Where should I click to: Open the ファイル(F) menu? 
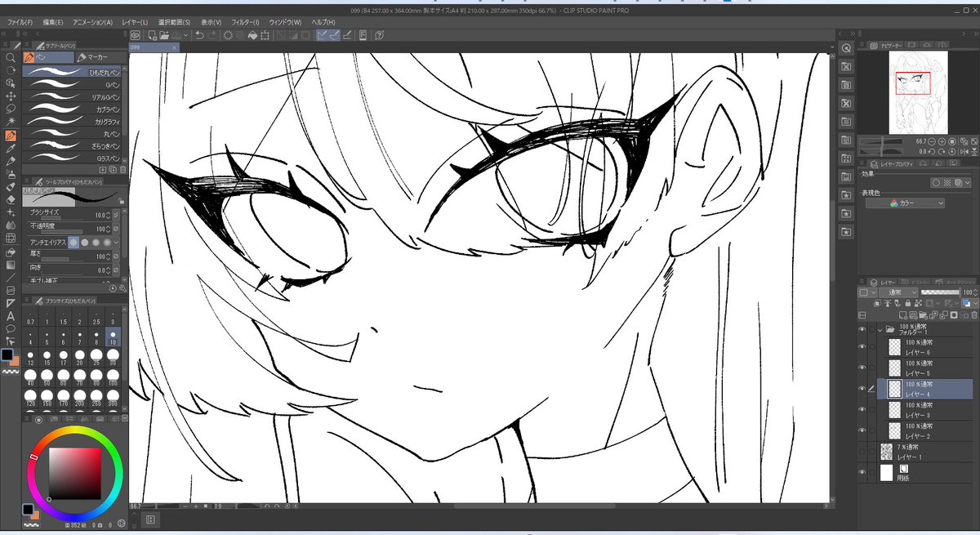tap(20, 22)
